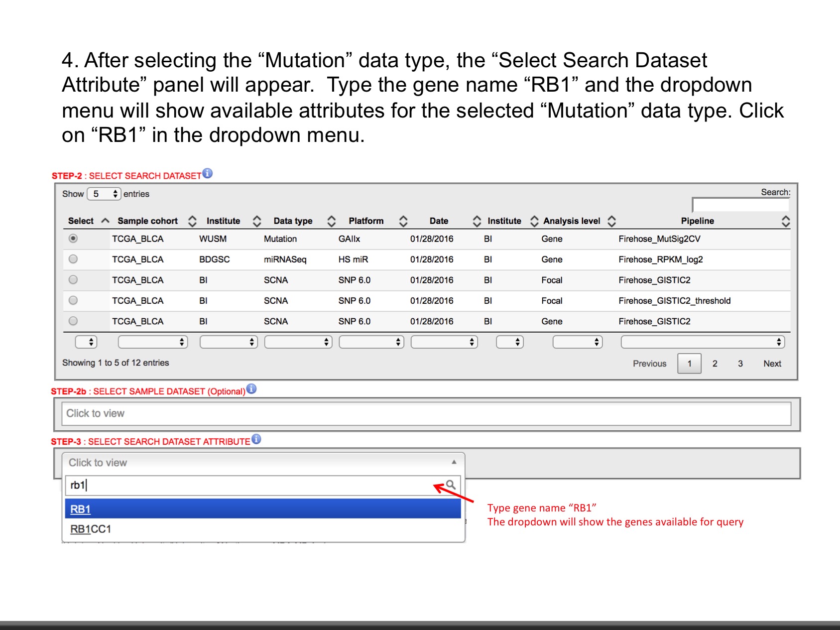Select the miRNASeq dataset radio button
This screenshot has width=840, height=630.
point(73,259)
